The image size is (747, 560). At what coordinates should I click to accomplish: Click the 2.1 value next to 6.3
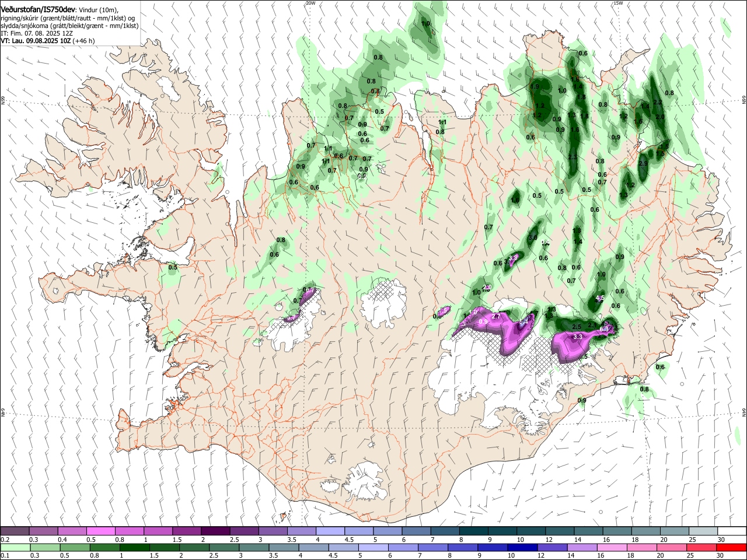pos(591,325)
